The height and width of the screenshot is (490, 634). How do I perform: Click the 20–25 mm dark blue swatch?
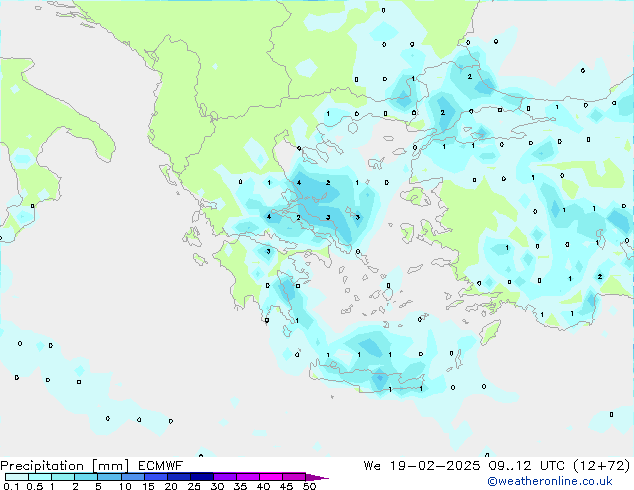click(x=178, y=477)
